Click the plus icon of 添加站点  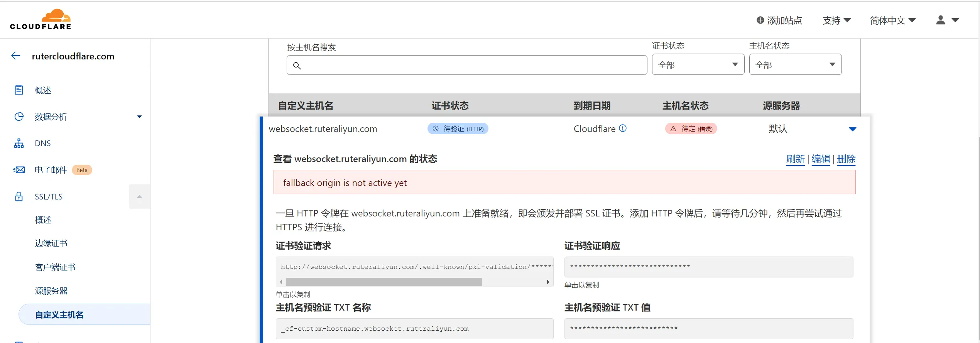pos(760,20)
